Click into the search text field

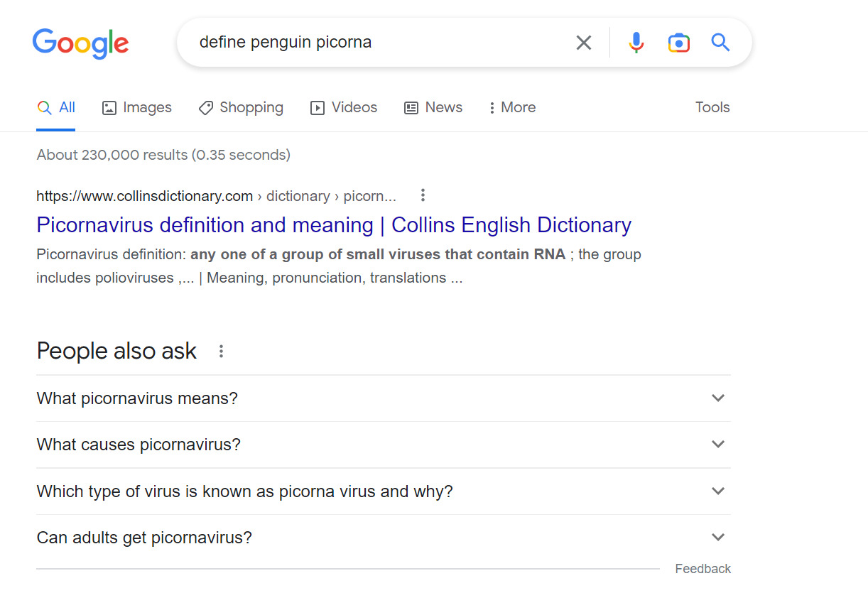[x=369, y=43]
